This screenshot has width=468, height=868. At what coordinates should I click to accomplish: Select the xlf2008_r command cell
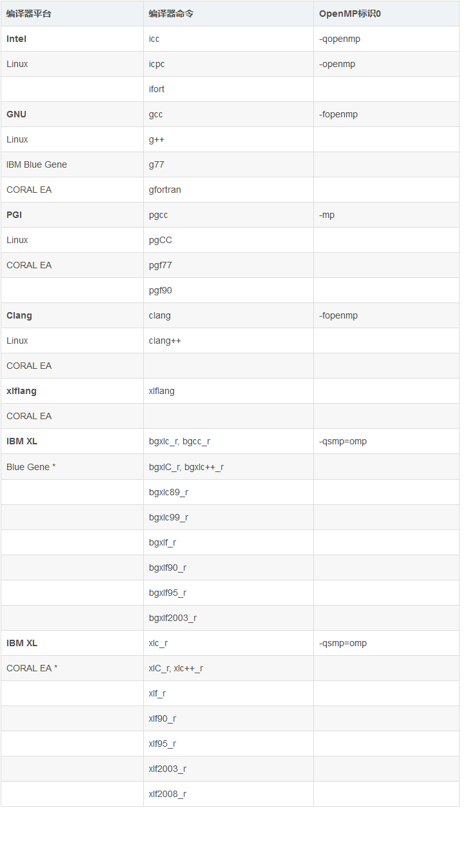pos(168,794)
